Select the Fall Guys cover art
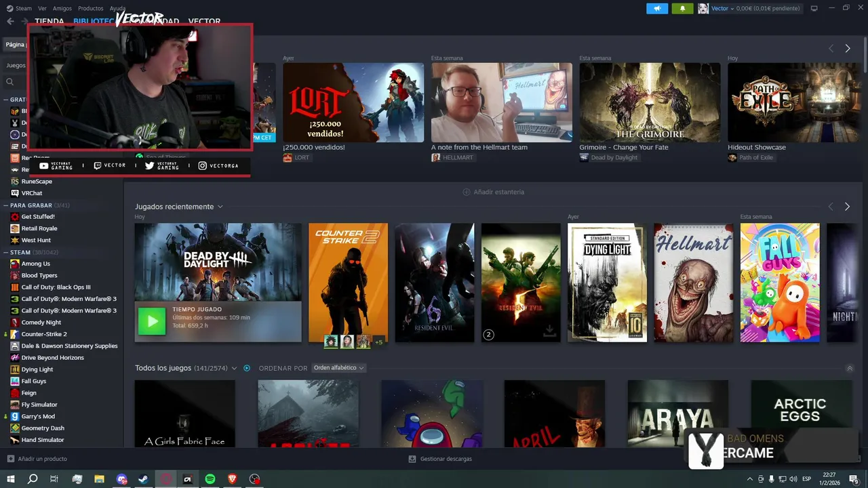Image resolution: width=868 pixels, height=488 pixels. pos(780,283)
